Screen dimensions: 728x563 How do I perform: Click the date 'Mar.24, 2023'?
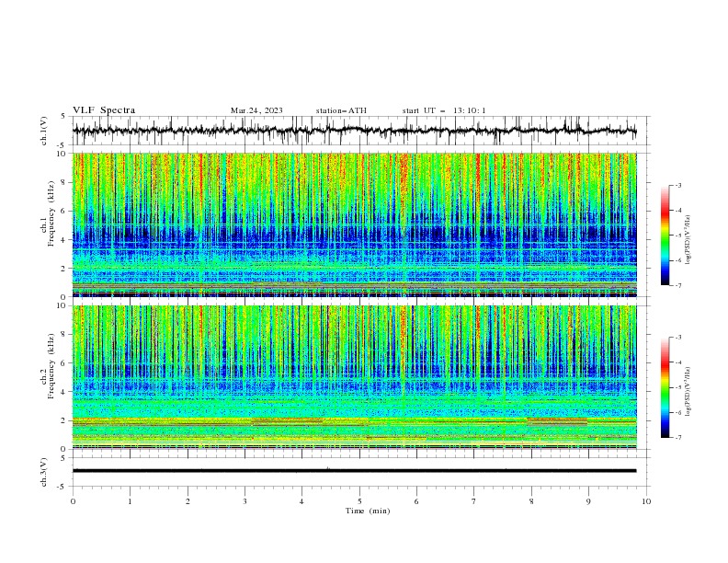click(x=256, y=110)
